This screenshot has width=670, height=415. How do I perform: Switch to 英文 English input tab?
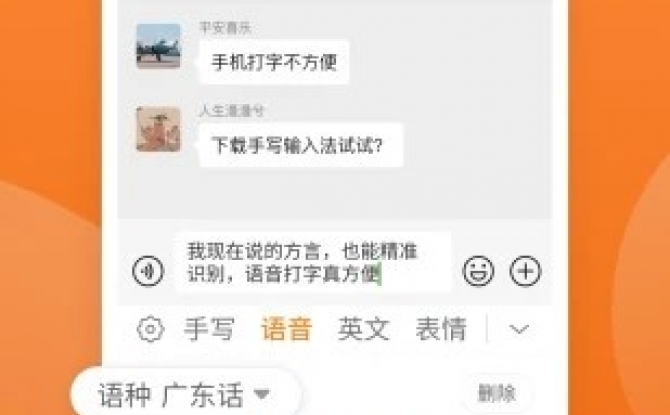click(364, 329)
